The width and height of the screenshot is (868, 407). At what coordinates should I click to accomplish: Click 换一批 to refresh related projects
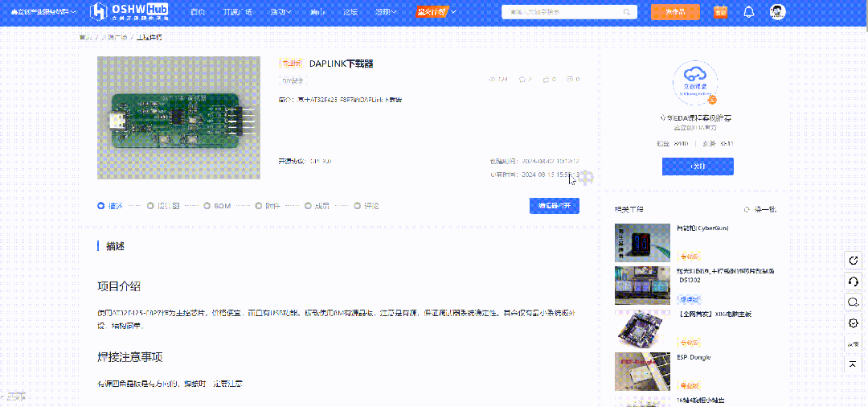click(764, 209)
